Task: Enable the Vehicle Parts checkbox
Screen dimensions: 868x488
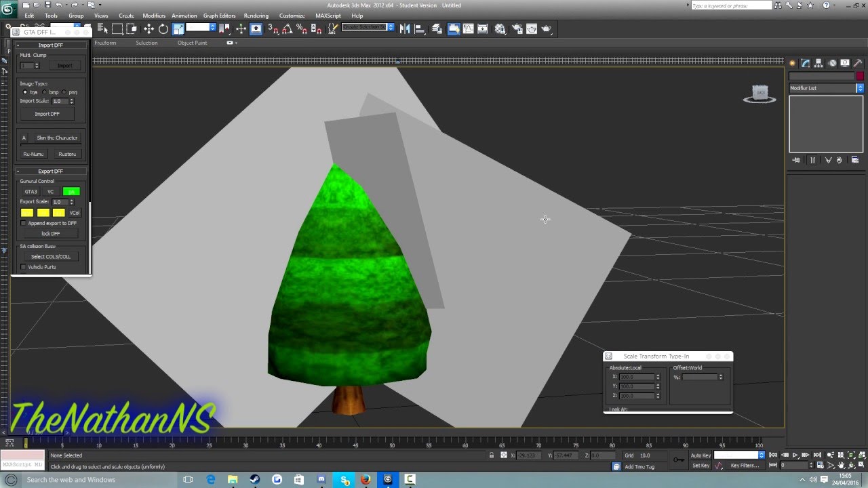Action: click(x=24, y=267)
